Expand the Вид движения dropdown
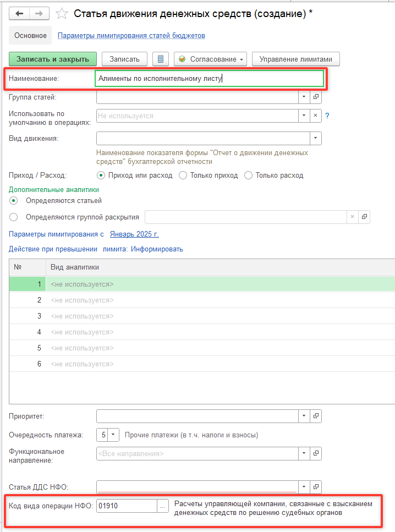This screenshot has width=395, height=532. [316, 138]
